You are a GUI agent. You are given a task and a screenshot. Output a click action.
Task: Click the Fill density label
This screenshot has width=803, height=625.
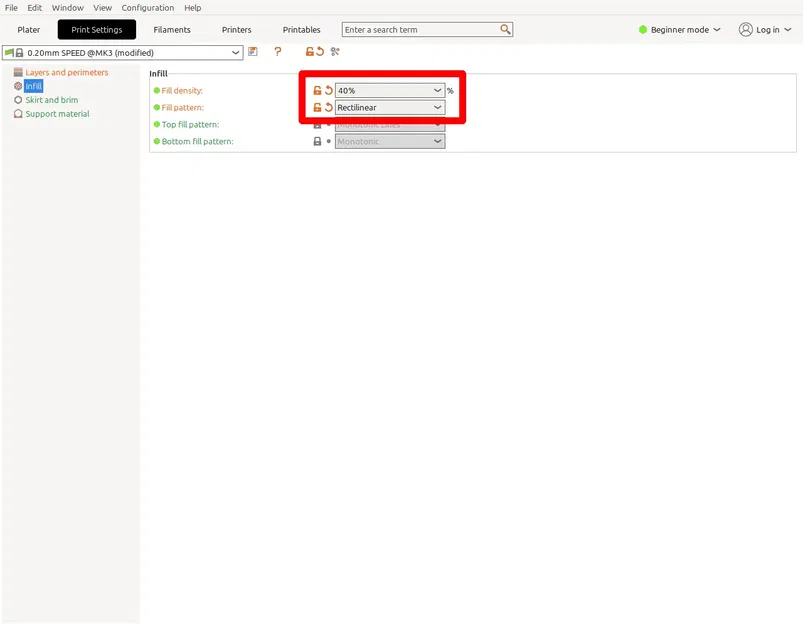(x=182, y=91)
